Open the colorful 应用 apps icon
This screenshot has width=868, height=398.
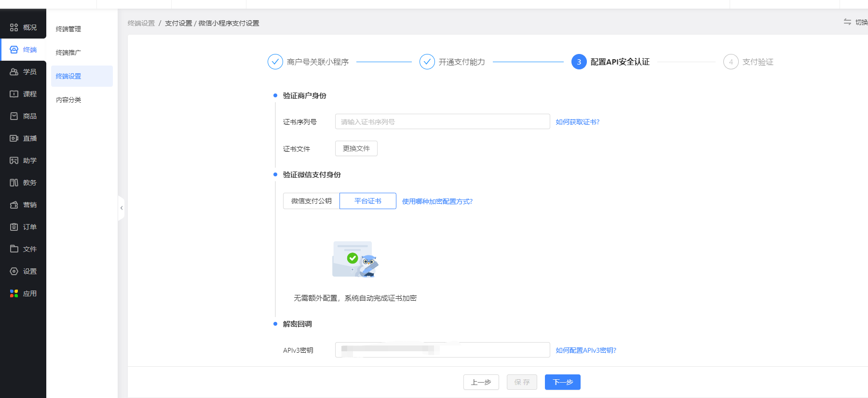coord(14,293)
